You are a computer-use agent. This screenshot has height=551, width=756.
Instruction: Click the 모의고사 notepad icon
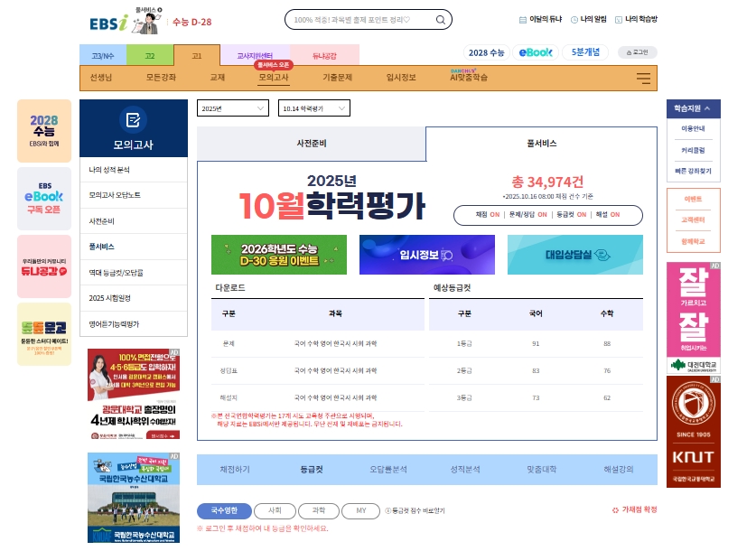tap(133, 119)
